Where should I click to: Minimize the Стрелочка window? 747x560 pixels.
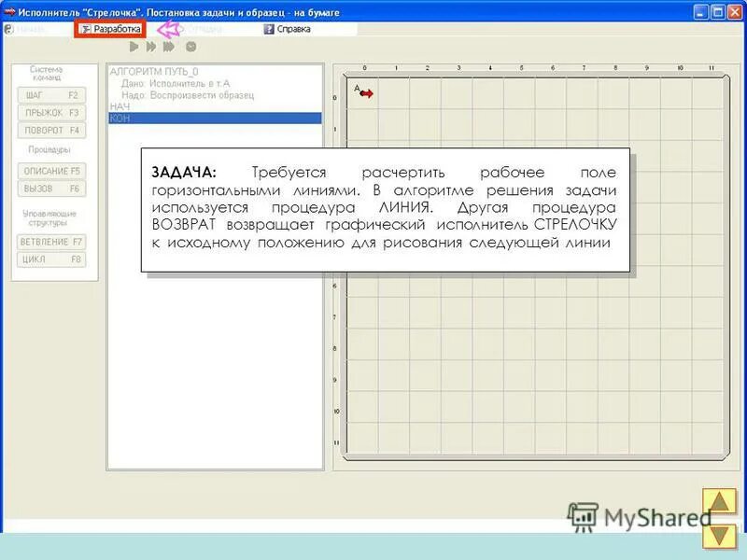pos(701,12)
